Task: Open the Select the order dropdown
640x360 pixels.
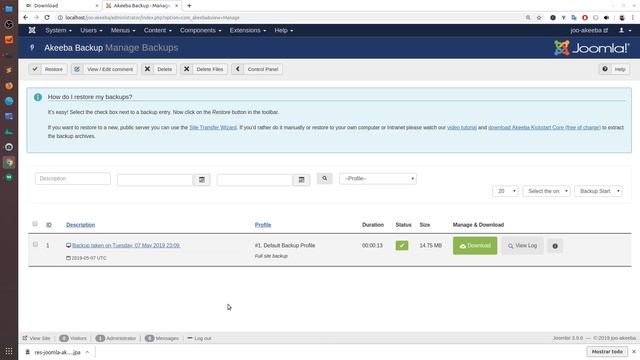Action: click(546, 191)
